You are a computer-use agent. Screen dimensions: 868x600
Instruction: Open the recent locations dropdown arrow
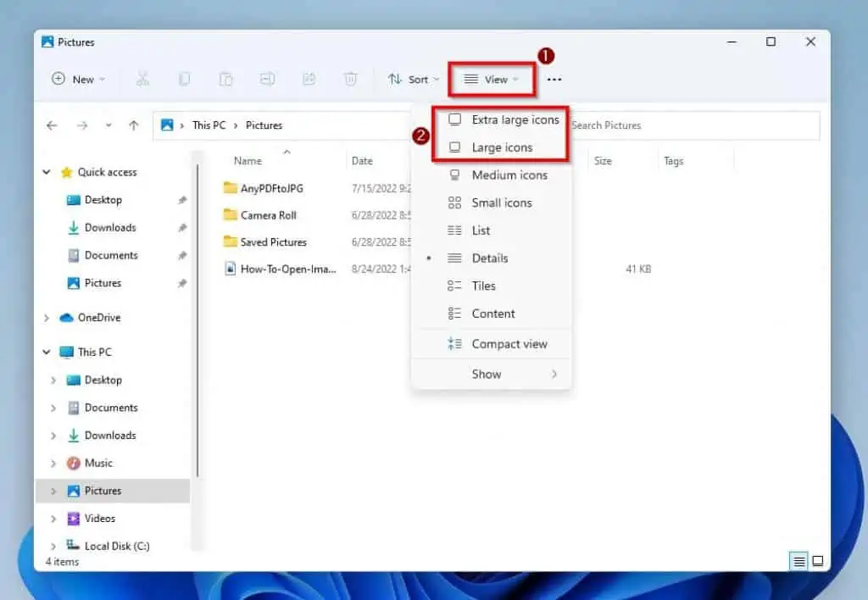pyautogui.click(x=108, y=125)
